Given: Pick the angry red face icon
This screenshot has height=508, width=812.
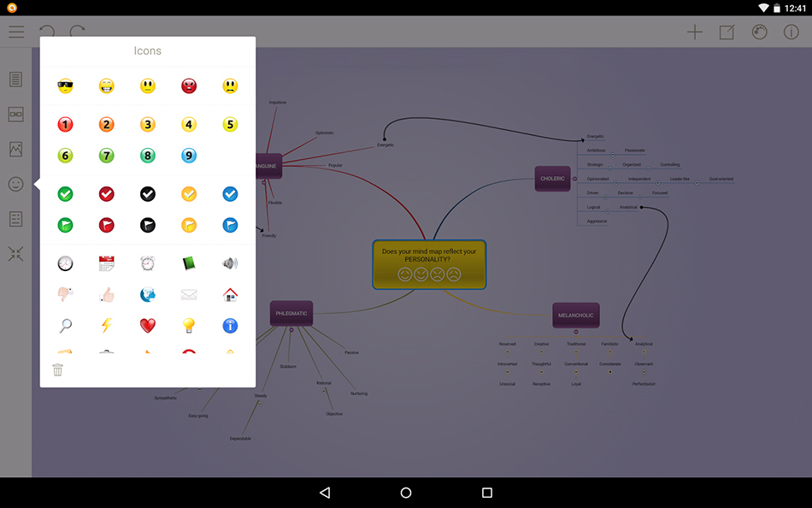Looking at the screenshot, I should click(x=189, y=86).
